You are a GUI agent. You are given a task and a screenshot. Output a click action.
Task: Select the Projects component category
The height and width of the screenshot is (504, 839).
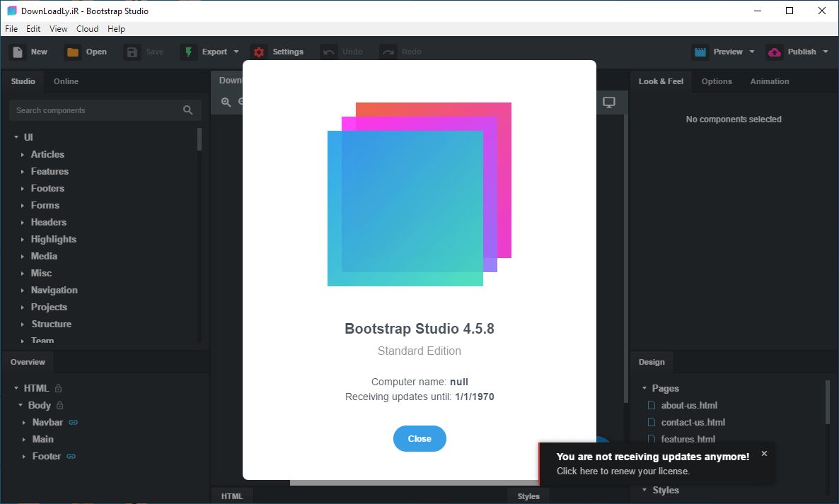49,307
